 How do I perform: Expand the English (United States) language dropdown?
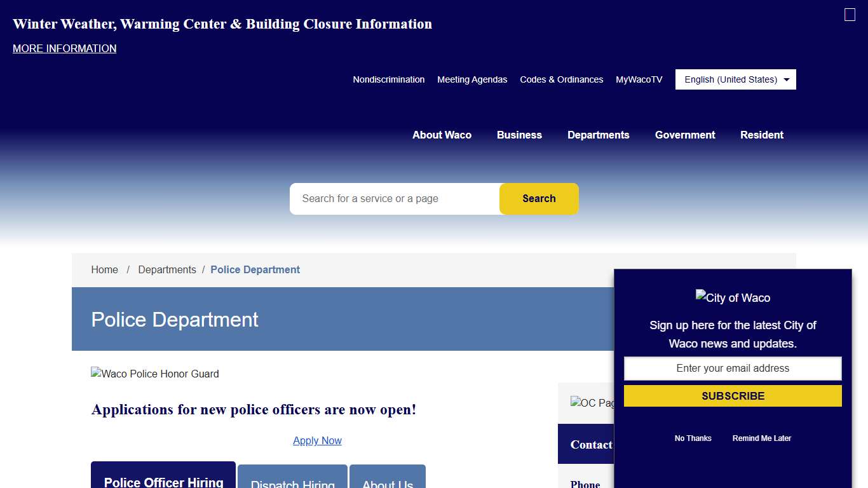click(x=735, y=79)
